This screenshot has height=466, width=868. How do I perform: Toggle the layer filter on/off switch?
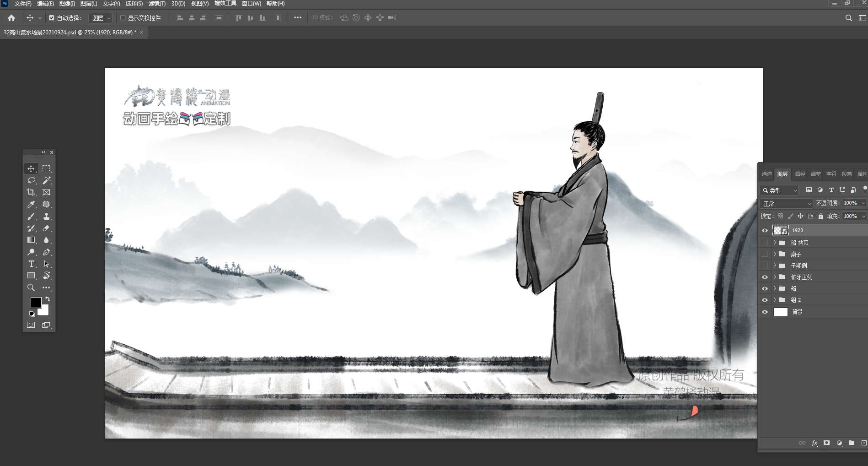[x=864, y=189]
